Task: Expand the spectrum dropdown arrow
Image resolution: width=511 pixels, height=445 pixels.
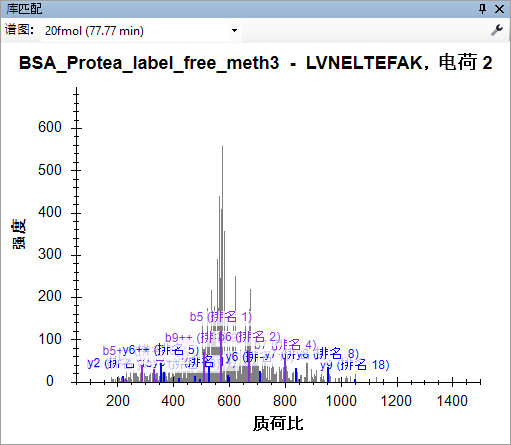Action: 234,31
